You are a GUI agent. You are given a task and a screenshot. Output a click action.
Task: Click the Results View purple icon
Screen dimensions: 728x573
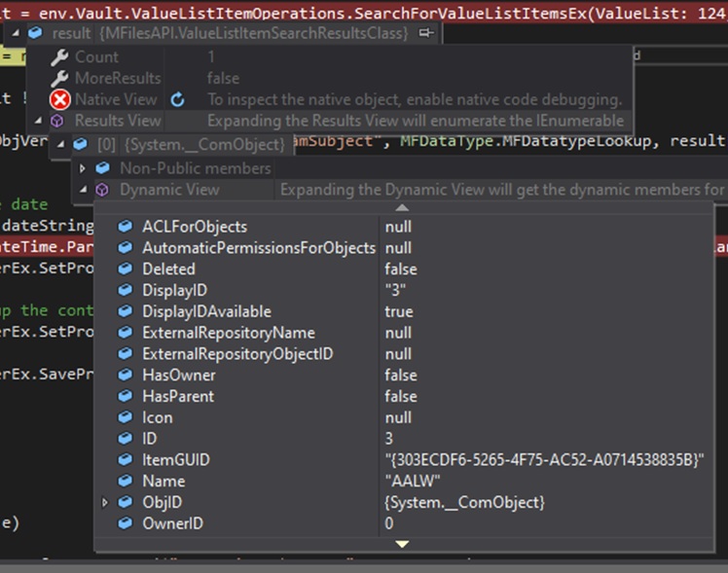click(57, 121)
